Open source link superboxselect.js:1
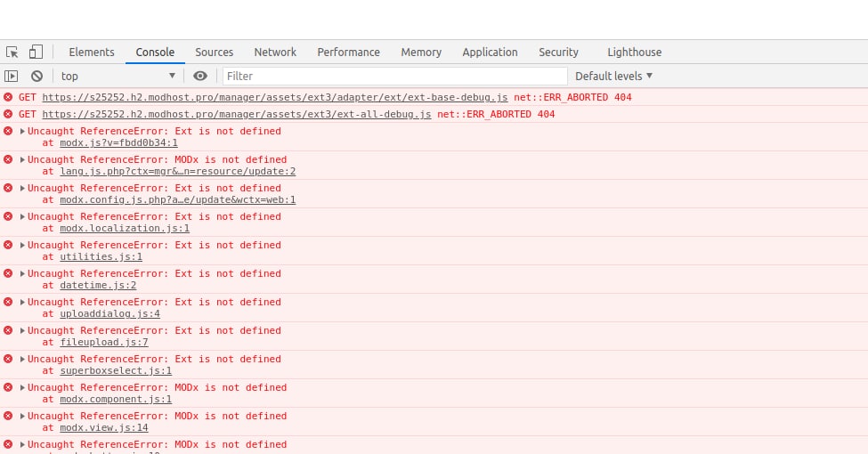Image resolution: width=868 pixels, height=454 pixels. (116, 371)
